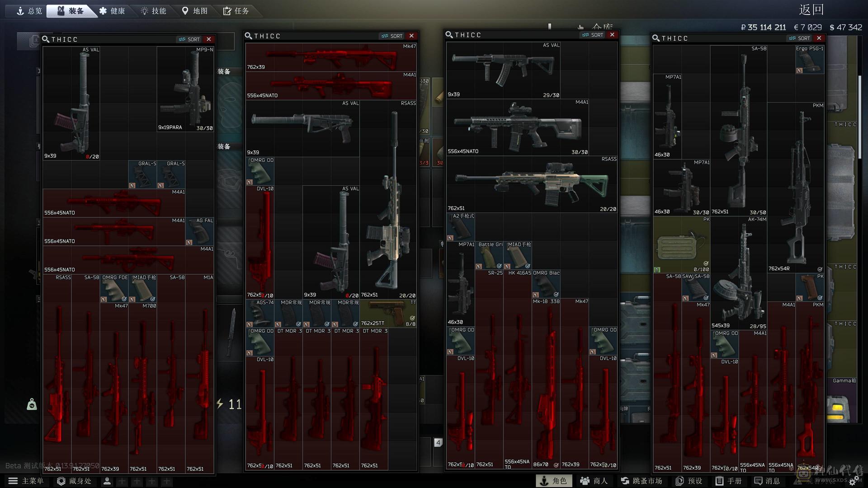Open the 主菜单 main menu
The height and width of the screenshot is (488, 868).
(26, 481)
